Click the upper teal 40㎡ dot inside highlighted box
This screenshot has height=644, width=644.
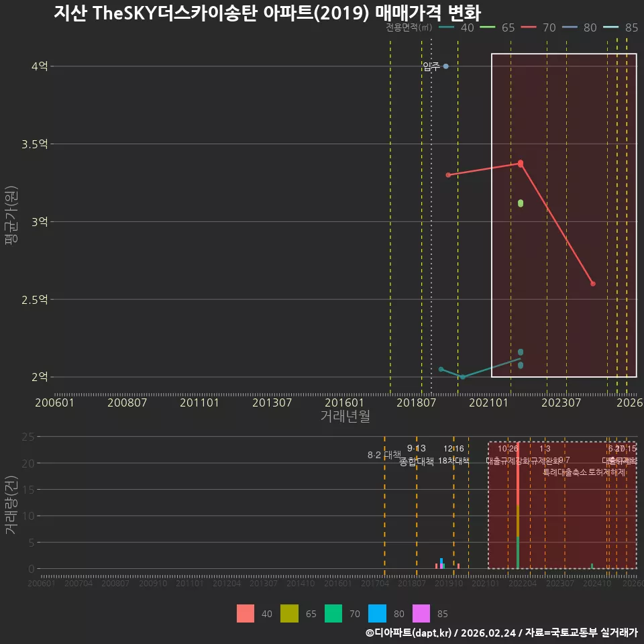(x=521, y=352)
